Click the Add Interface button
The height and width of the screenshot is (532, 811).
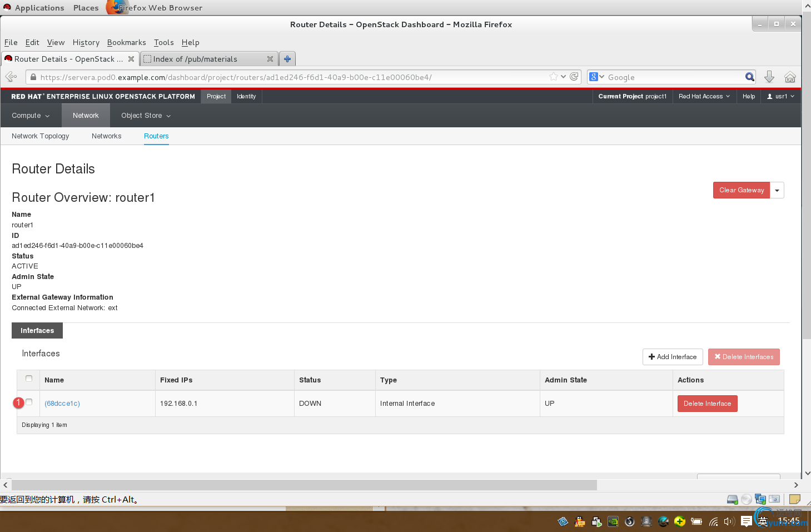pos(673,357)
